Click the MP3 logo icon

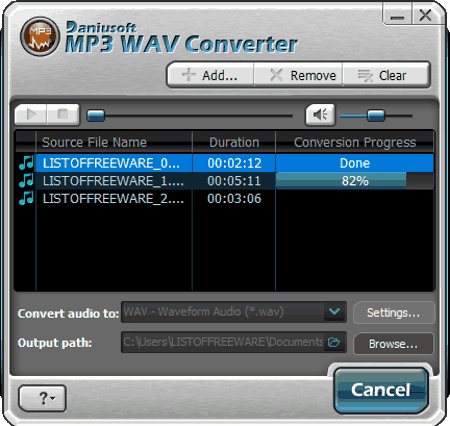pos(40,36)
